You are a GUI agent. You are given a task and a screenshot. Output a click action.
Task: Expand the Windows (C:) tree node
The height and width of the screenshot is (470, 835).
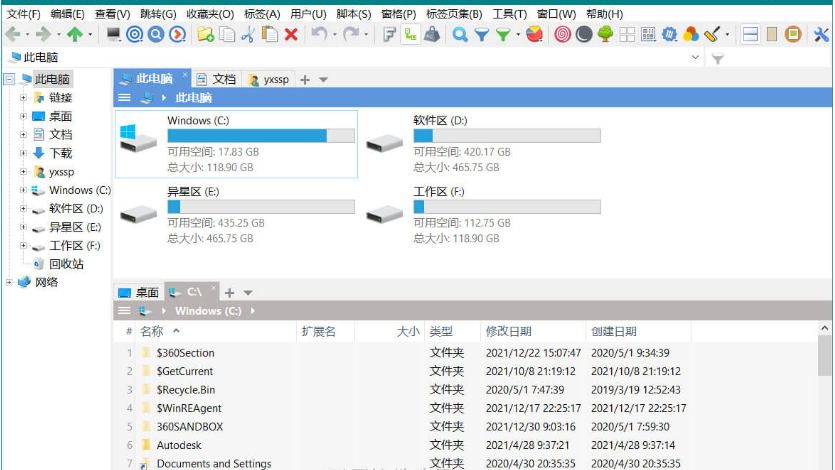coord(23,190)
